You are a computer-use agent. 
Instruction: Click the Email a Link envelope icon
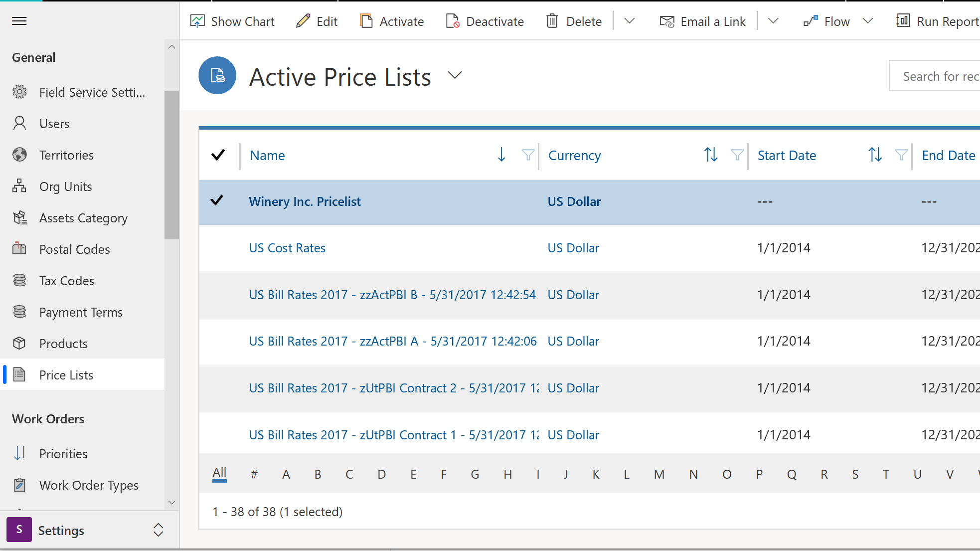tap(667, 21)
